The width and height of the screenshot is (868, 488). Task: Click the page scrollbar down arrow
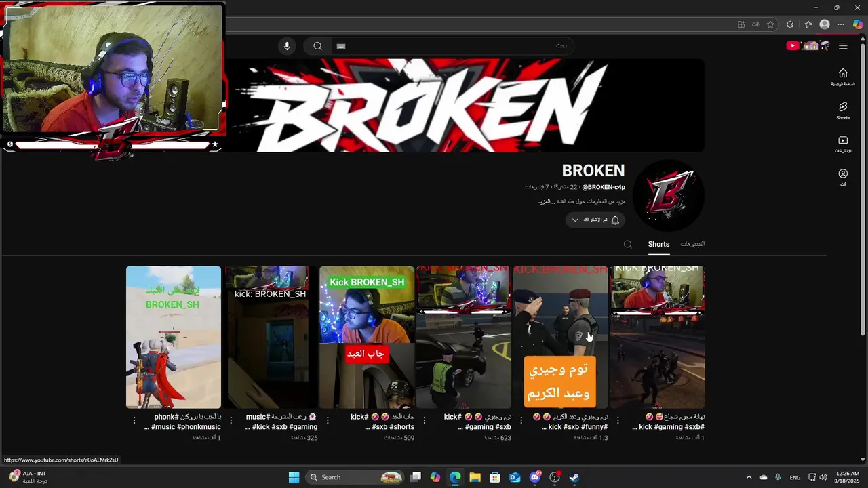[x=863, y=460]
